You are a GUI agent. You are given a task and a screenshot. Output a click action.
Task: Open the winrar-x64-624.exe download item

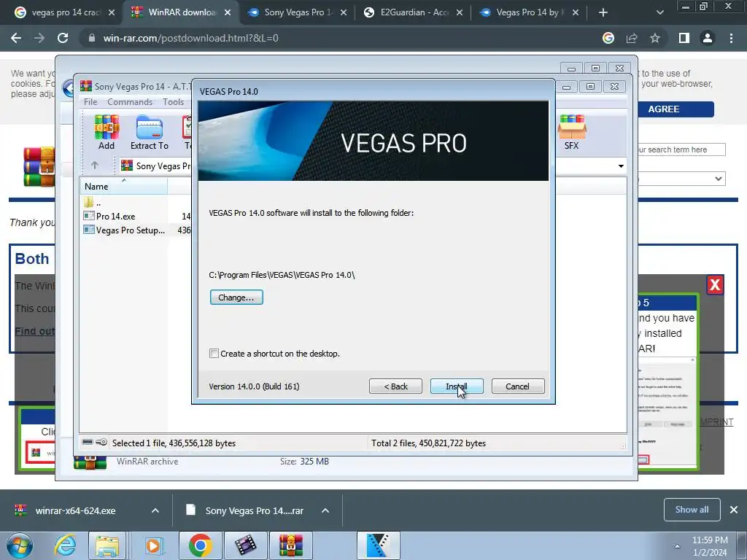click(75, 510)
